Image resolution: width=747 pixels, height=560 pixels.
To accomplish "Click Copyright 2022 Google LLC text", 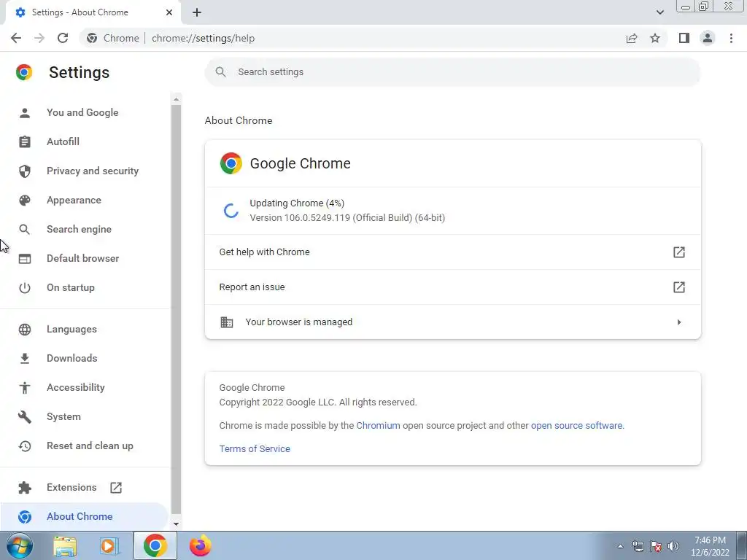I will (318, 402).
